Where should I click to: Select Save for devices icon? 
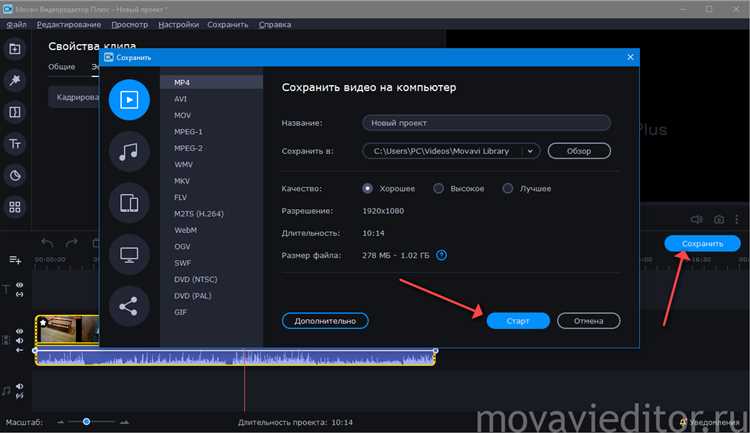[x=129, y=203]
